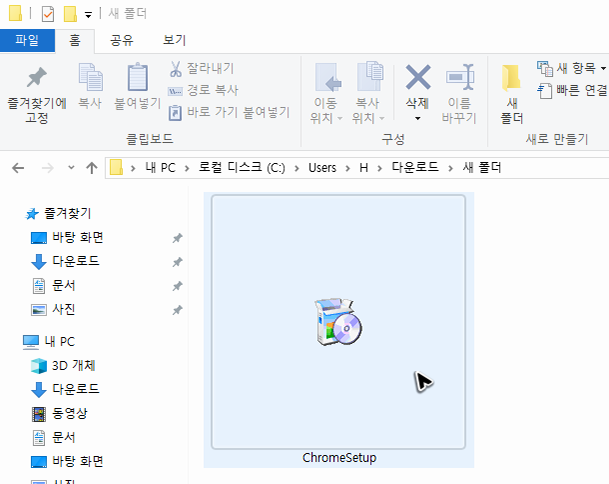Click the pin icon next to 사진
This screenshot has height=484, width=609.
[177, 310]
